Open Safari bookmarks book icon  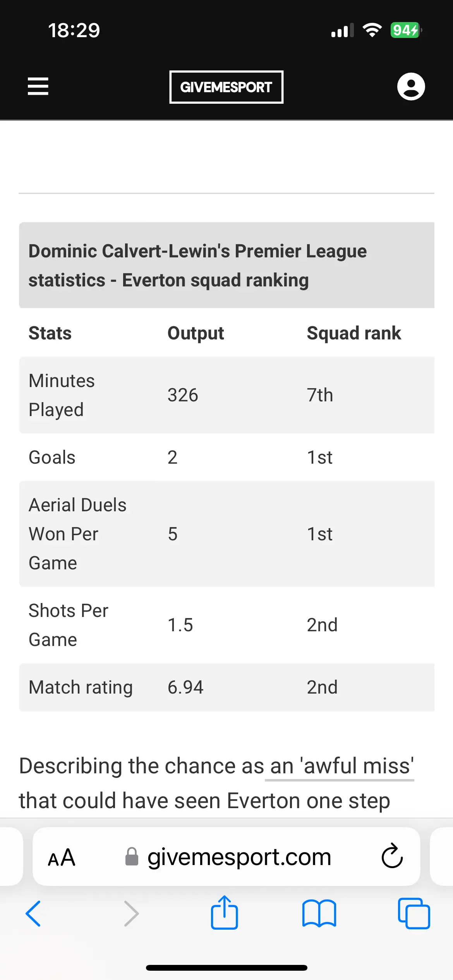coord(319,913)
